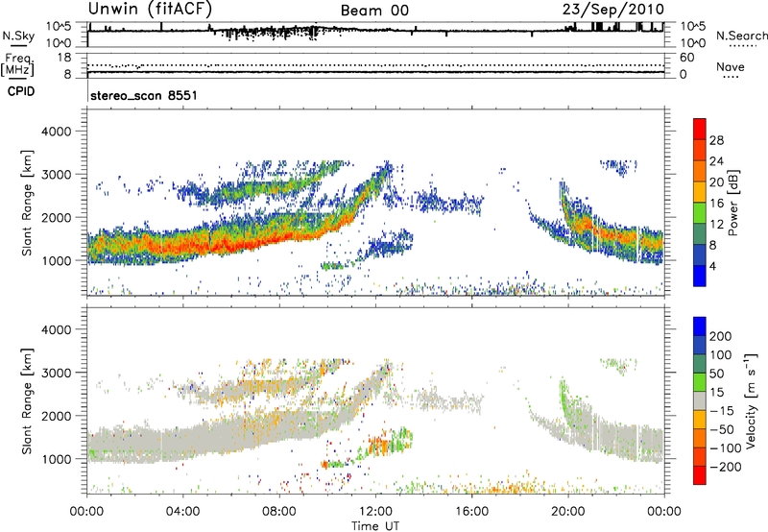The width and height of the screenshot is (768, 532).
Task: Click the '08:00' time axis label
Action: pyautogui.click(x=279, y=512)
